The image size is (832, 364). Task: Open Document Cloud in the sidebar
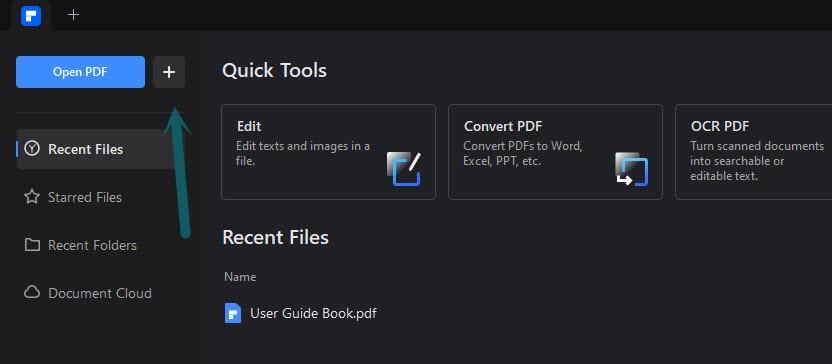tap(88, 293)
